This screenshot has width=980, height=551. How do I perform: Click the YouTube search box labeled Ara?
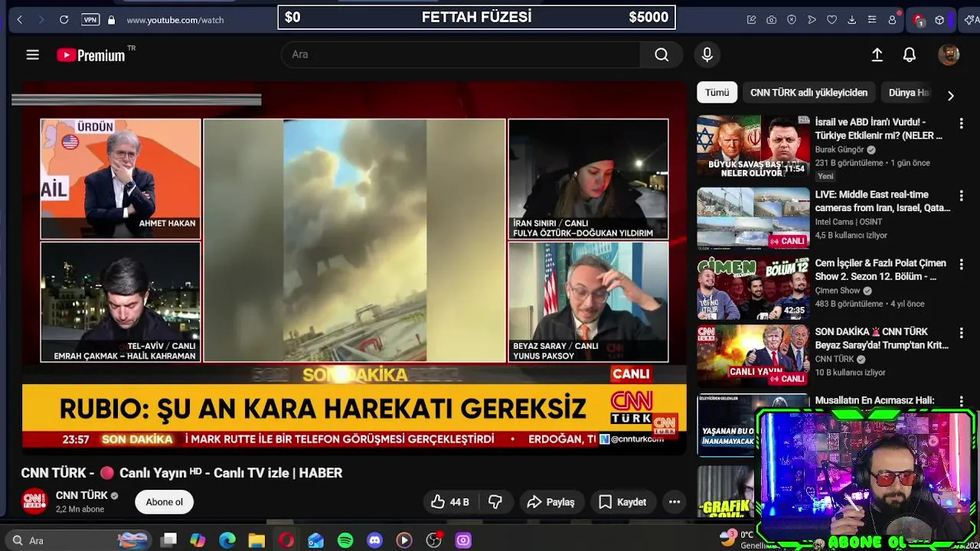pos(461,54)
